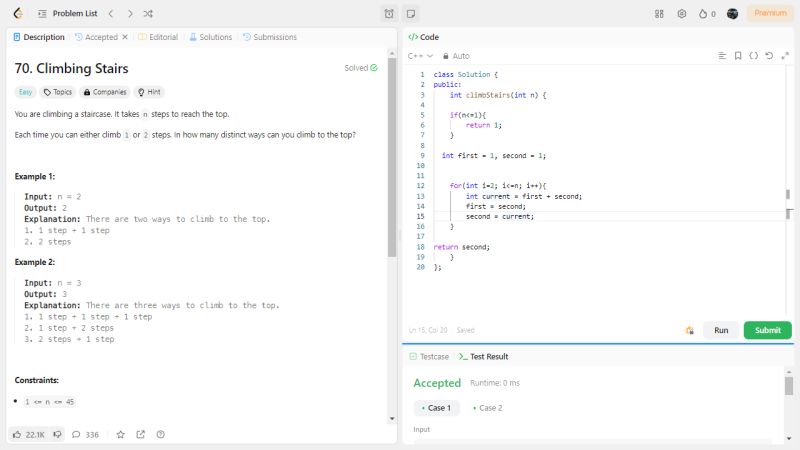Like the problem with thumbs up

(17, 434)
